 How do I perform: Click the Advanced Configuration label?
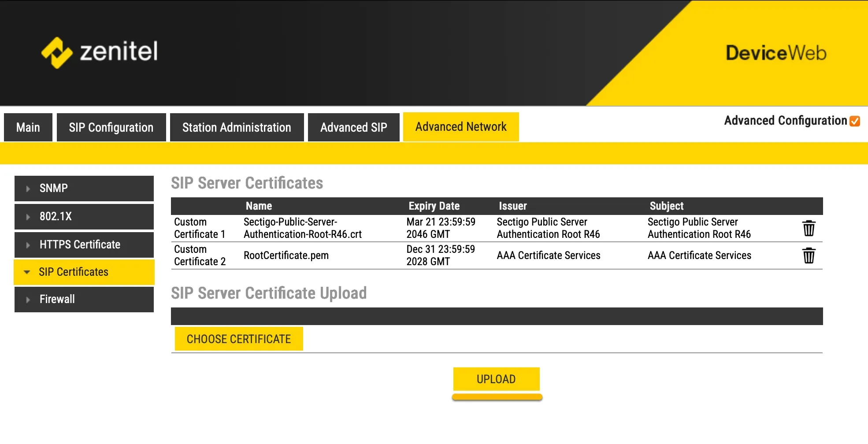point(786,121)
